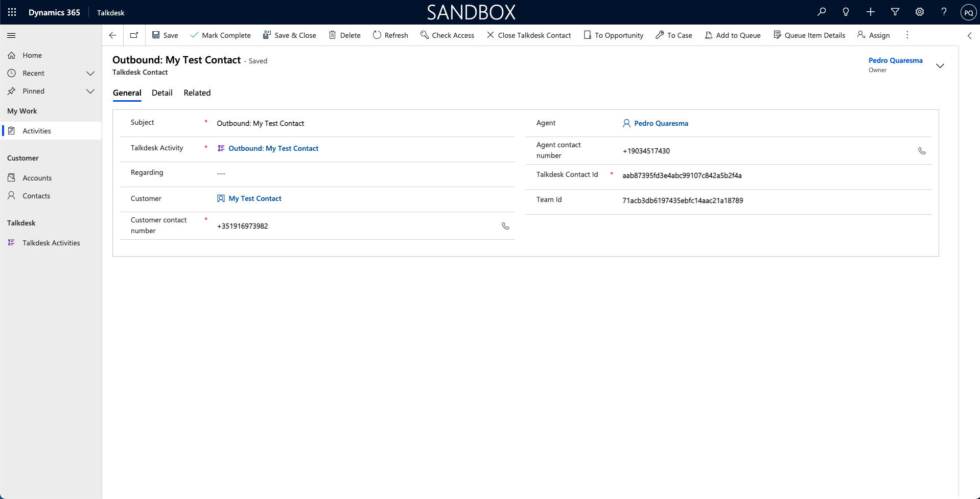Switch to the Related tab
This screenshot has height=499, width=980.
pyautogui.click(x=197, y=93)
